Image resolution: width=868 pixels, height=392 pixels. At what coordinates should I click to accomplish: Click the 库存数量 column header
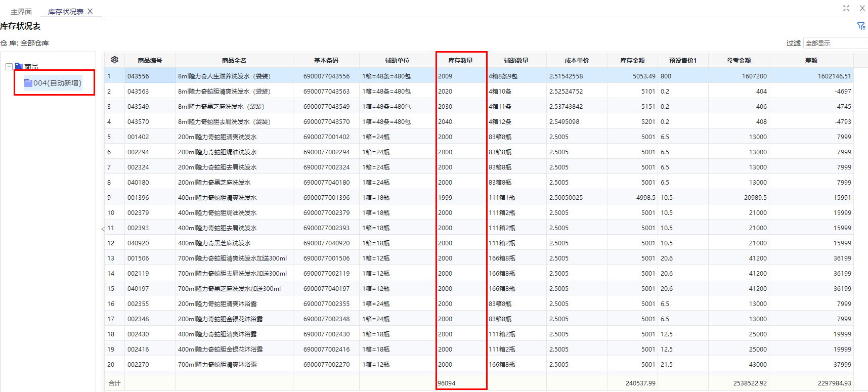pyautogui.click(x=460, y=60)
